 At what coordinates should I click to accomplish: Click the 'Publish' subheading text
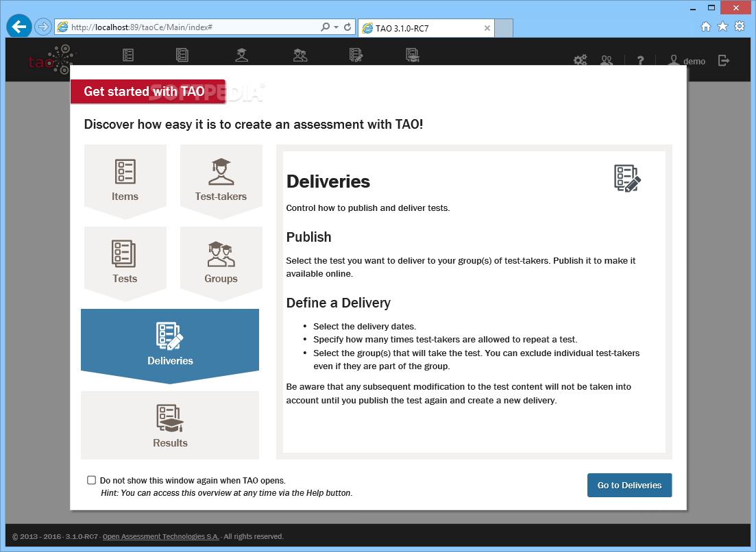point(308,237)
